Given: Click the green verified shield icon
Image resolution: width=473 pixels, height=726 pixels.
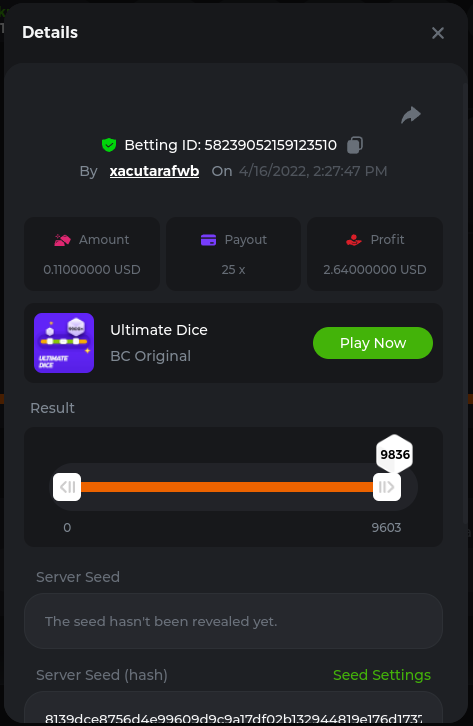Looking at the screenshot, I should tap(109, 145).
